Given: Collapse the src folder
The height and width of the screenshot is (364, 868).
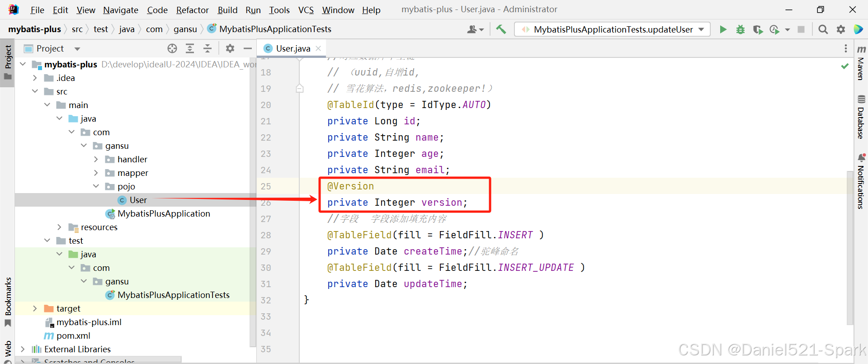Looking at the screenshot, I should coord(35,91).
